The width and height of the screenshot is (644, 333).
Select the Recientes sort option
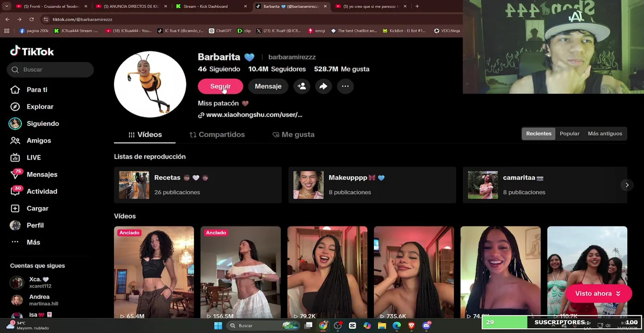pyautogui.click(x=539, y=134)
